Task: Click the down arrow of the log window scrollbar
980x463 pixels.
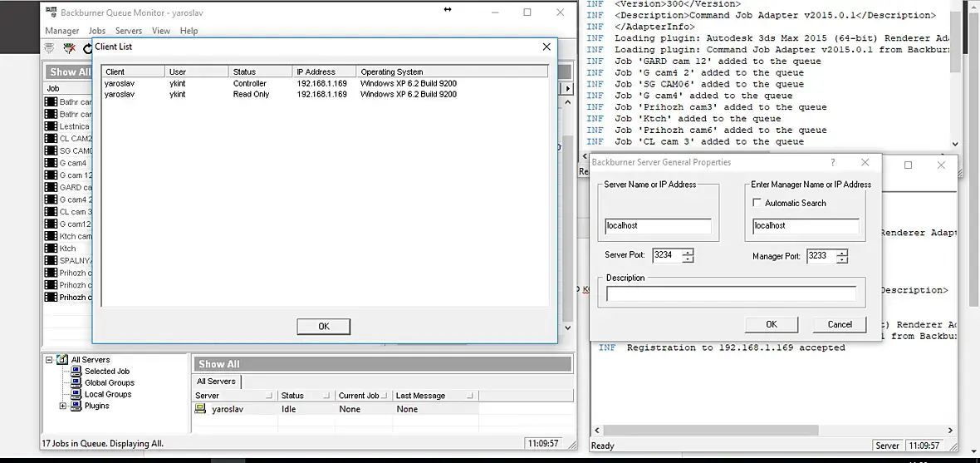Action: (x=955, y=143)
